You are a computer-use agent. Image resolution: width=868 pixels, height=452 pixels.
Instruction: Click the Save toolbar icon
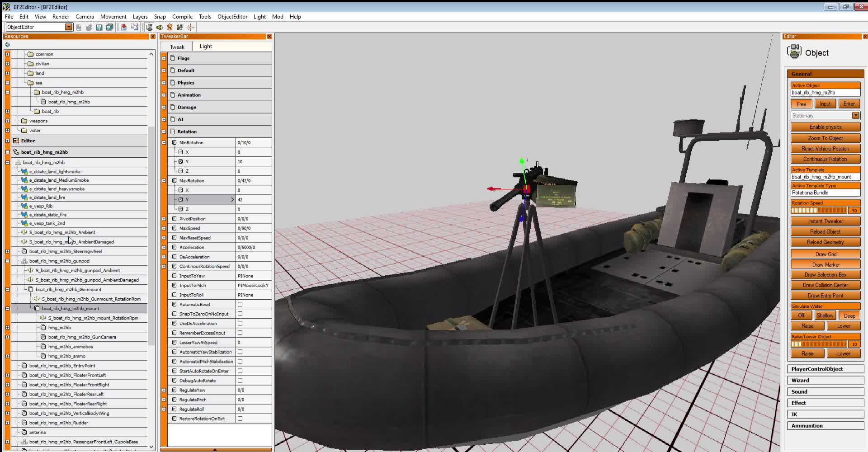(x=99, y=27)
